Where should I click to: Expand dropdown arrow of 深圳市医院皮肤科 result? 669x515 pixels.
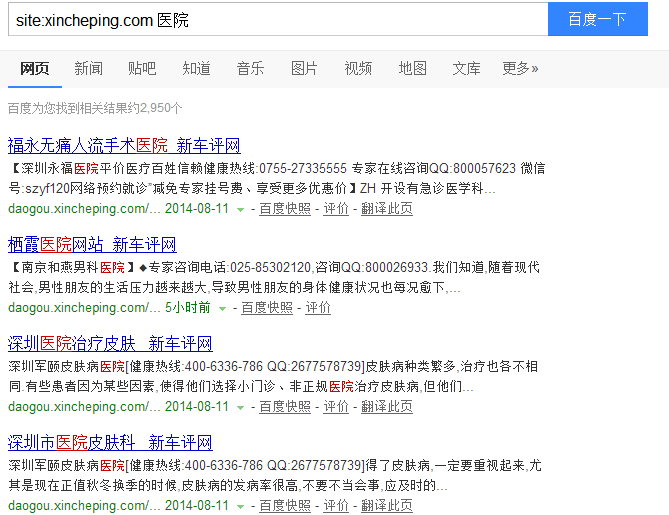point(241,506)
